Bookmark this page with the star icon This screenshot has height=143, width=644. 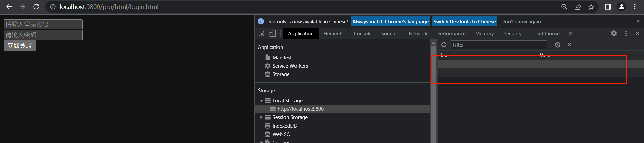click(x=591, y=7)
